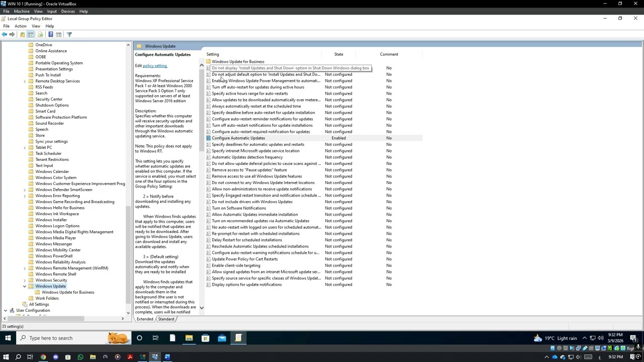Click the Filter funnel icon in the toolbar
Viewport: 644px width, 362px height.
69,34
